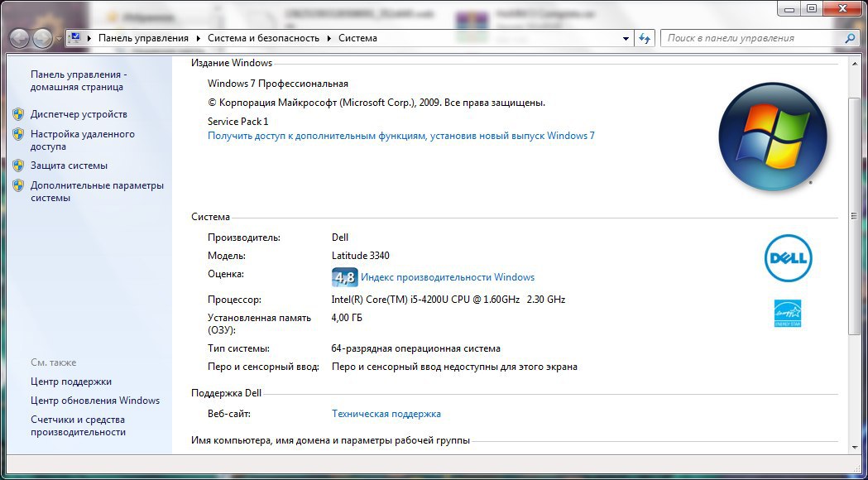Restore down the System window
Viewport: 868px width, 480px height.
tap(812, 9)
